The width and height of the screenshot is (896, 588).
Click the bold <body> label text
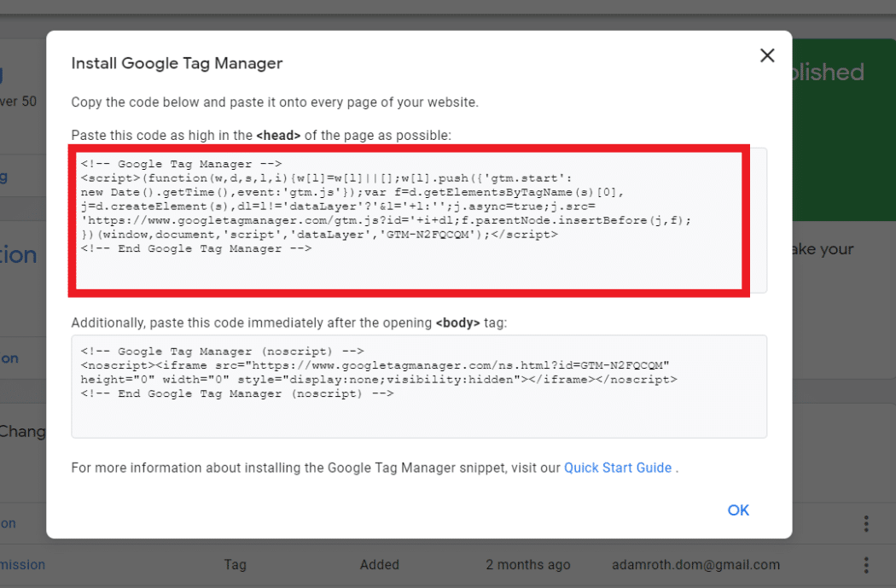(458, 323)
